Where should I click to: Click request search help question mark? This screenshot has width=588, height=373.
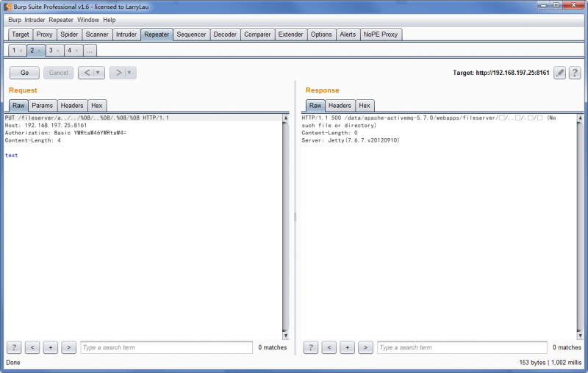coord(14,347)
